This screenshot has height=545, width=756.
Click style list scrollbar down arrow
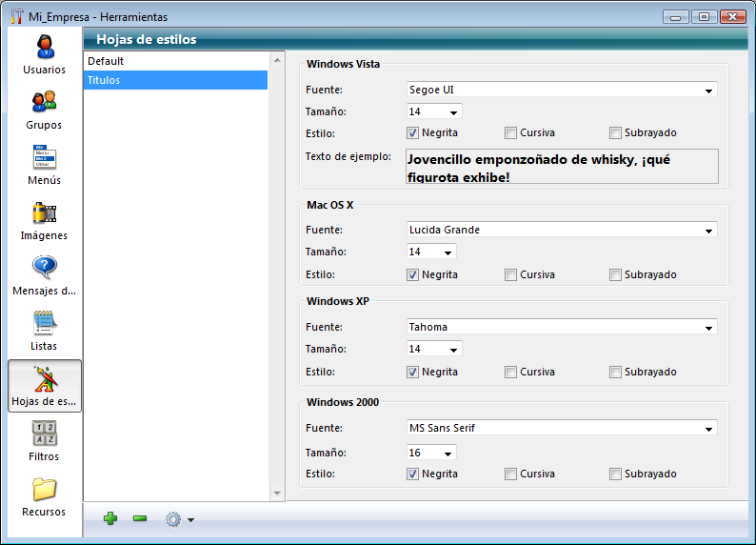point(278,494)
